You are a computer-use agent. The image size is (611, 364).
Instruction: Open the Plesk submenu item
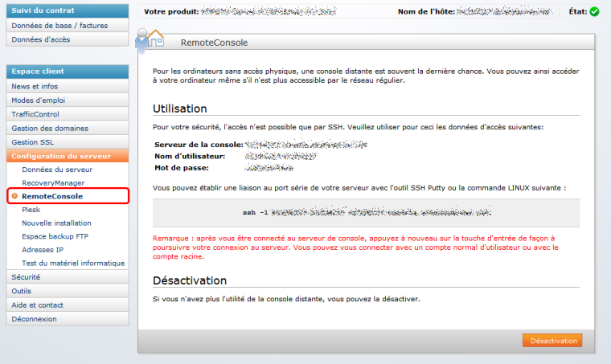coord(31,210)
